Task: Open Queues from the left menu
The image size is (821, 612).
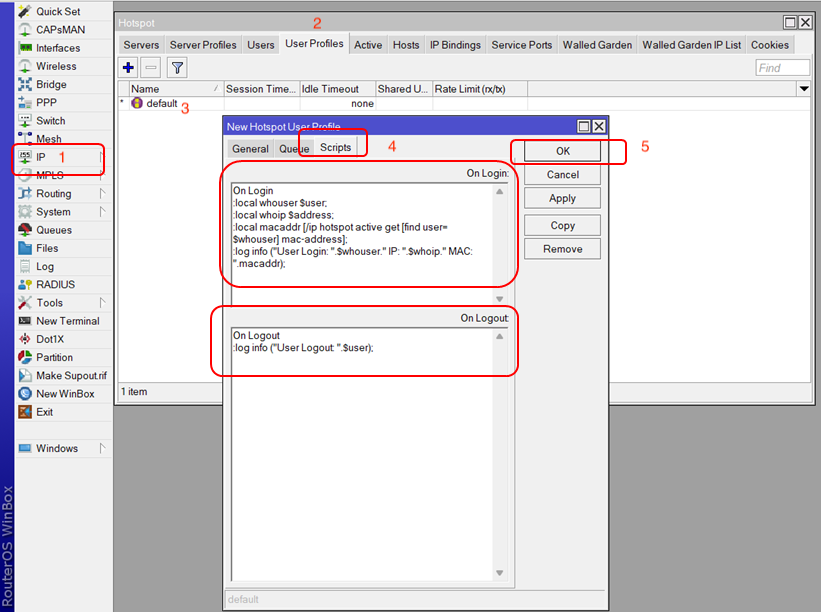Action: pyautogui.click(x=54, y=230)
